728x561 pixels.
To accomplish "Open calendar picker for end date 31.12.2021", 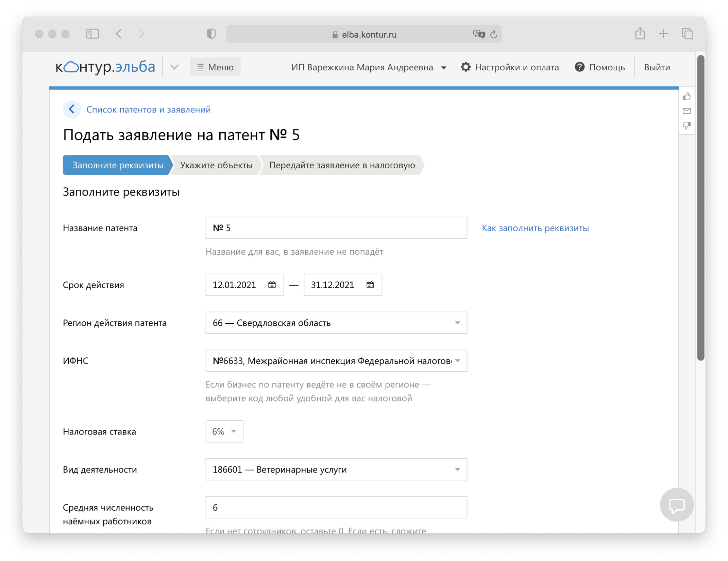I will [370, 285].
